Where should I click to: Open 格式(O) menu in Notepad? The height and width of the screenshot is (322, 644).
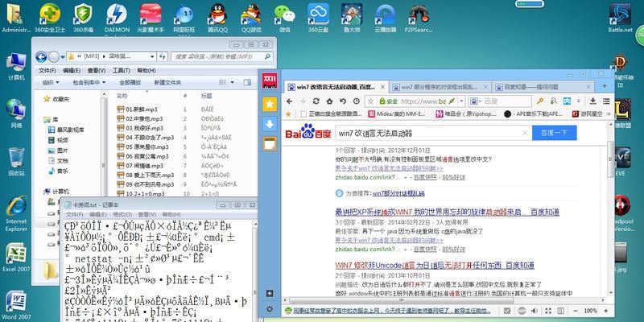tap(122, 214)
